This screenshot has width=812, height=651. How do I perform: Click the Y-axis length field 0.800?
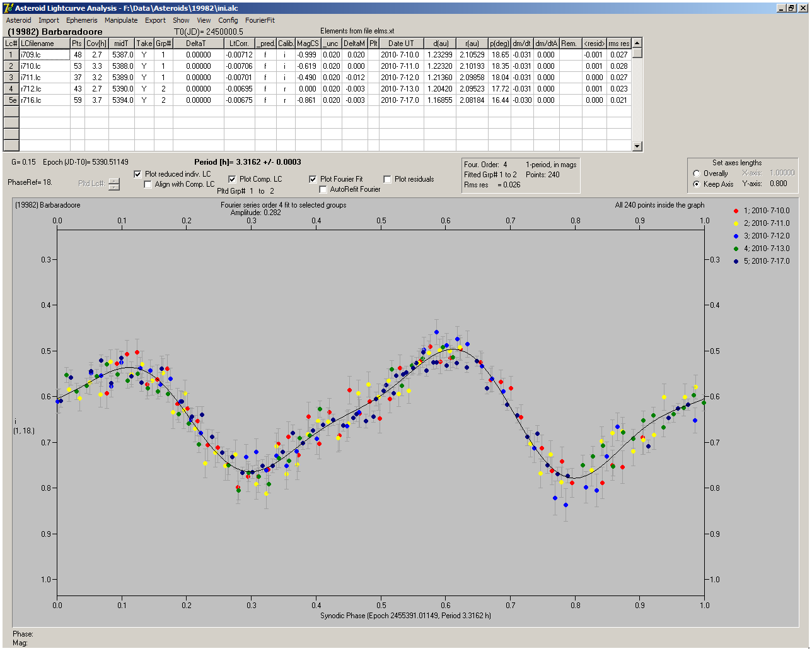tap(778, 184)
